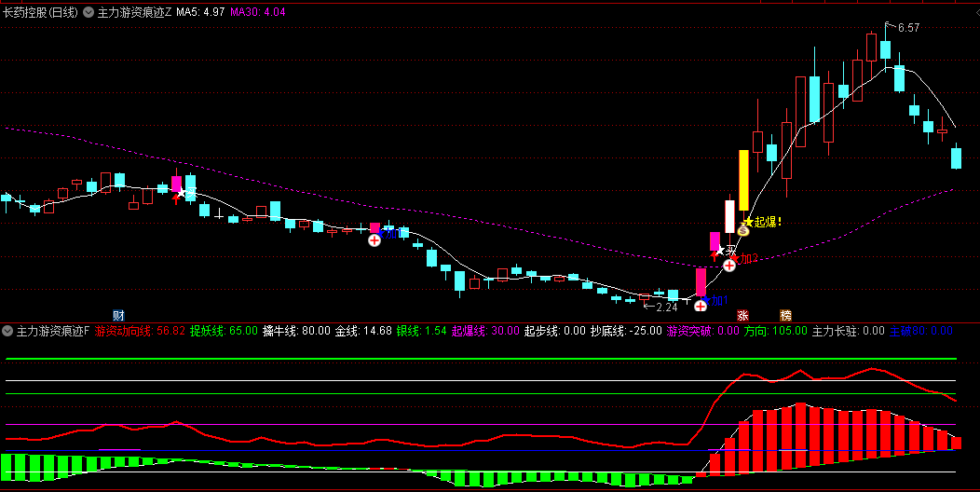
Task: Click the yellow star beside 起爆!
Action: tap(749, 221)
